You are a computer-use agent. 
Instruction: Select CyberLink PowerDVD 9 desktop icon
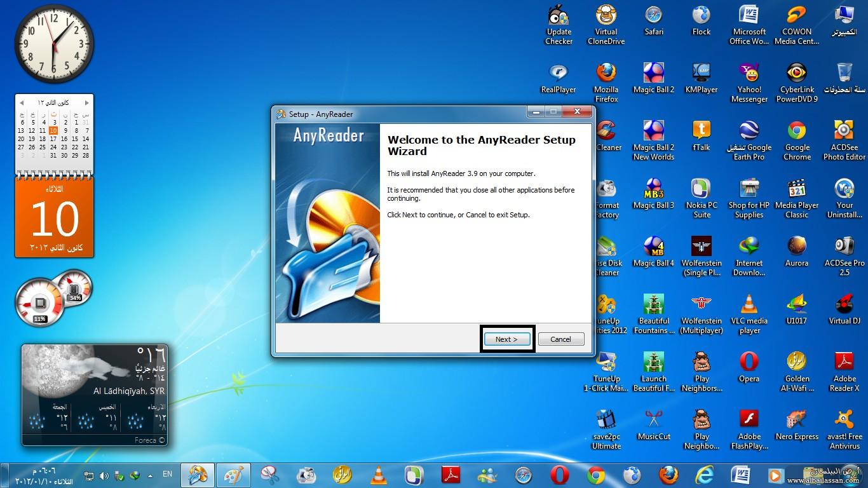(x=797, y=83)
